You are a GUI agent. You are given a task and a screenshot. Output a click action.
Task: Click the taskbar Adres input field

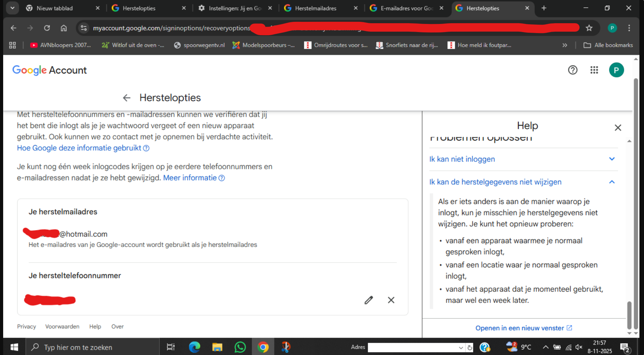click(x=412, y=348)
